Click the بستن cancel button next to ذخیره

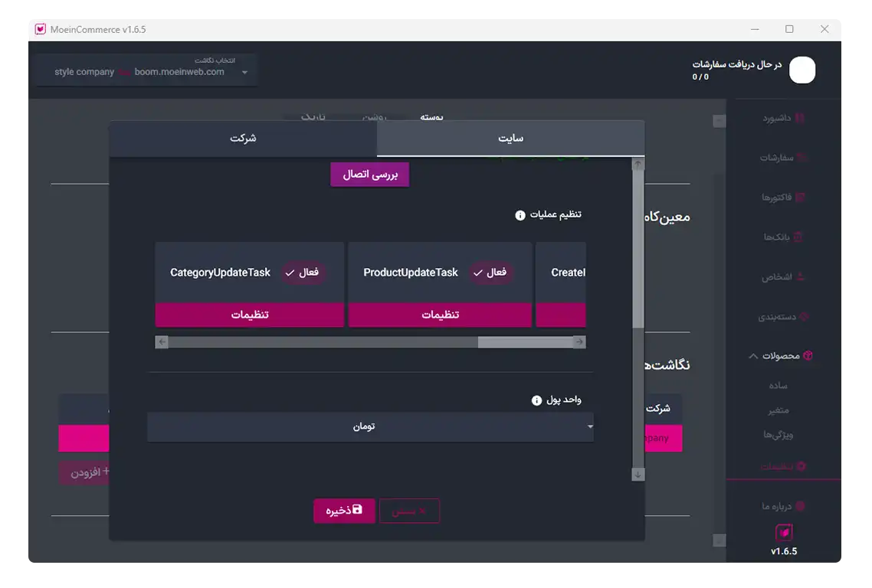pos(409,511)
